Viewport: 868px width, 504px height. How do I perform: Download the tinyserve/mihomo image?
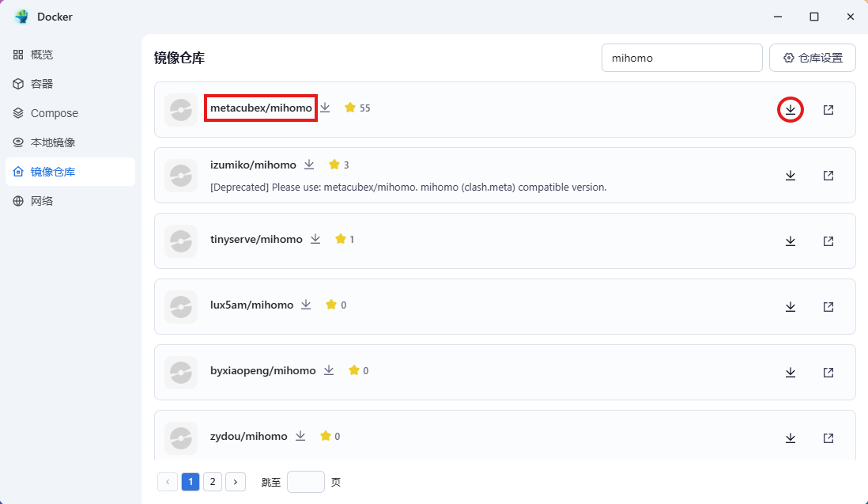coord(790,241)
